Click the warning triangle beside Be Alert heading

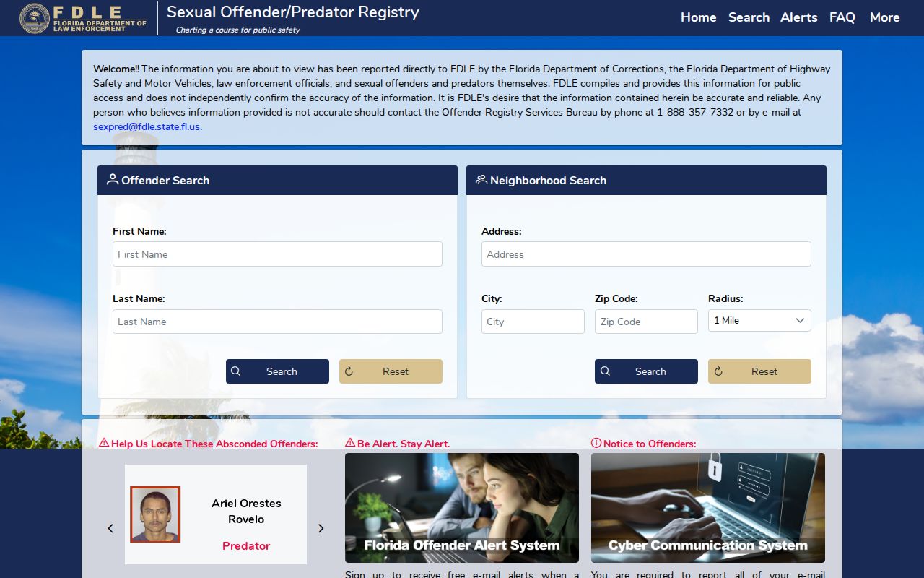tap(350, 443)
